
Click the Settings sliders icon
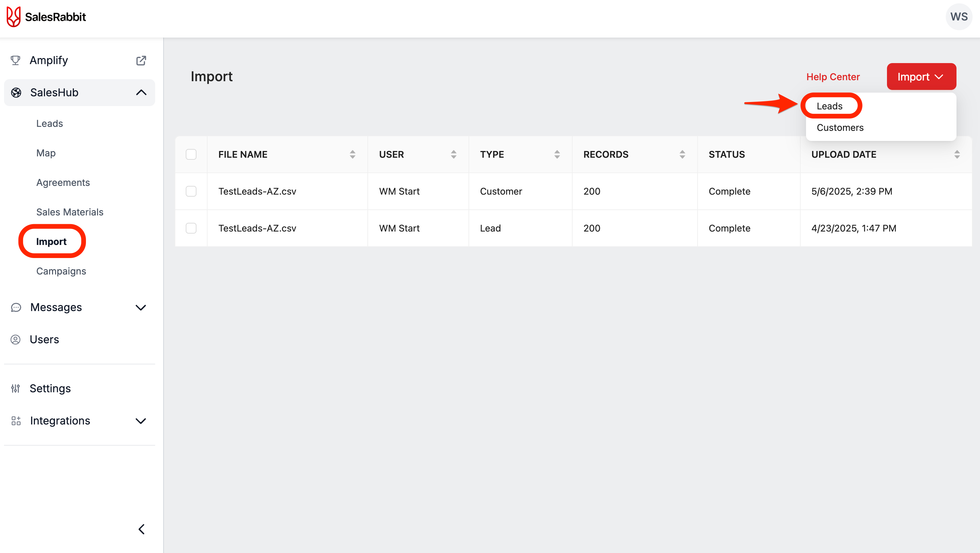point(15,389)
